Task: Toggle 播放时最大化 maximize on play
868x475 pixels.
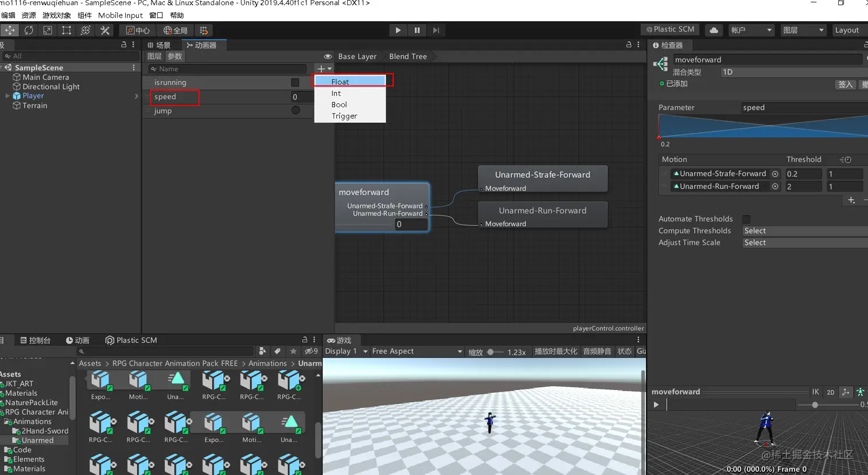Action: click(x=556, y=351)
